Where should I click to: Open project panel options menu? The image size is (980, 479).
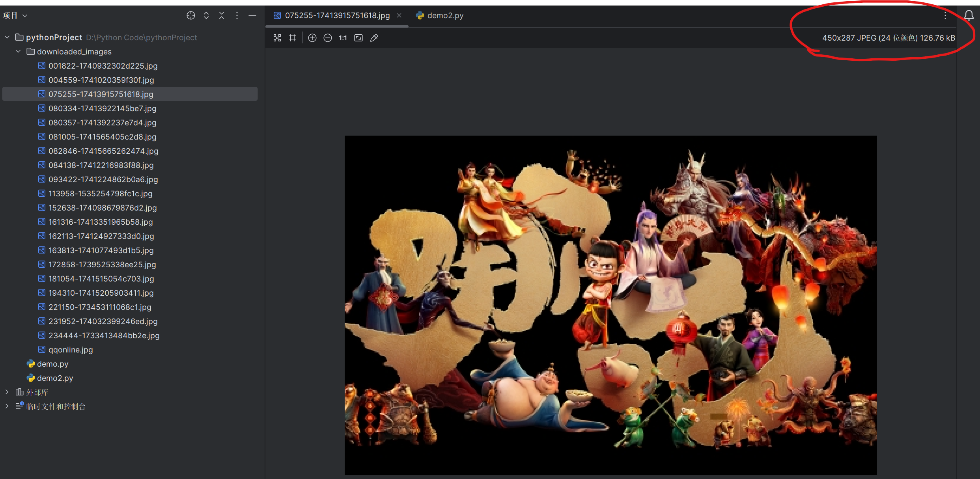point(237,15)
